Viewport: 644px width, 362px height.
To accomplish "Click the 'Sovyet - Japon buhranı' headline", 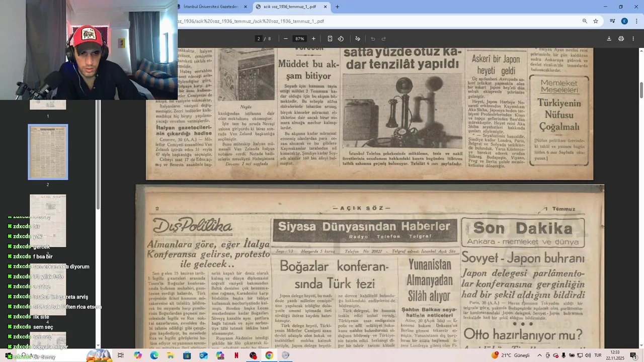I will pos(523,258).
